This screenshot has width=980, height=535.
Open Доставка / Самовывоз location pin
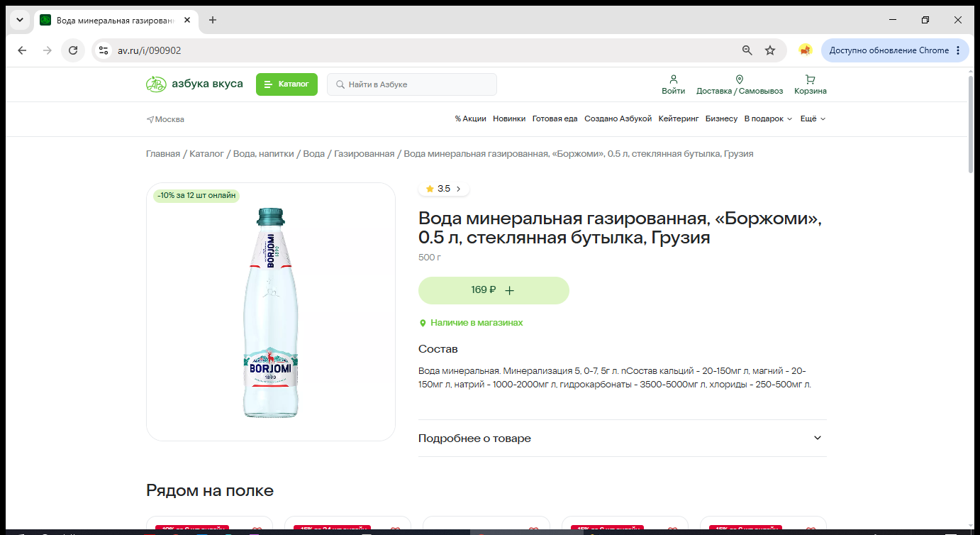pos(740,79)
